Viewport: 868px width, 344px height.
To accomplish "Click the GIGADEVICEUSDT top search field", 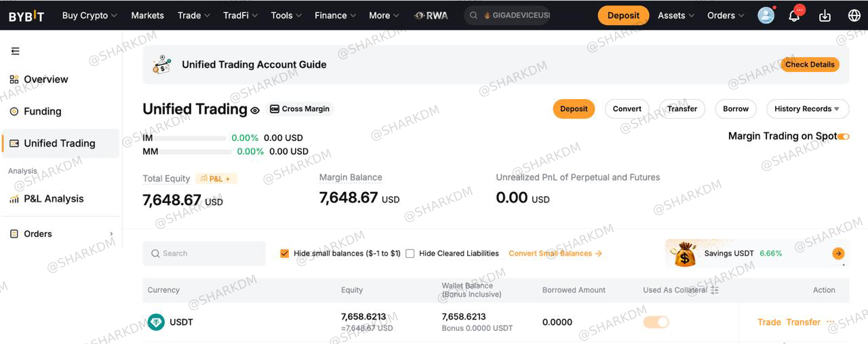I will pos(507,16).
